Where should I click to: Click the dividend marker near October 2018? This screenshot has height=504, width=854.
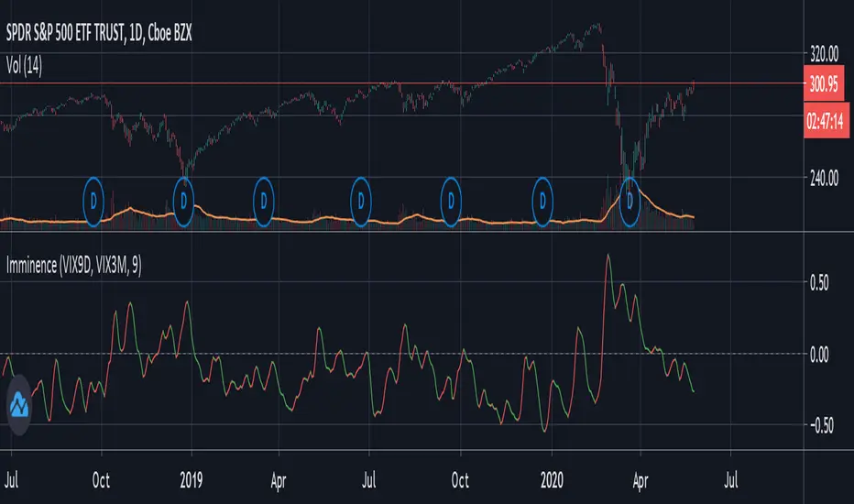93,202
